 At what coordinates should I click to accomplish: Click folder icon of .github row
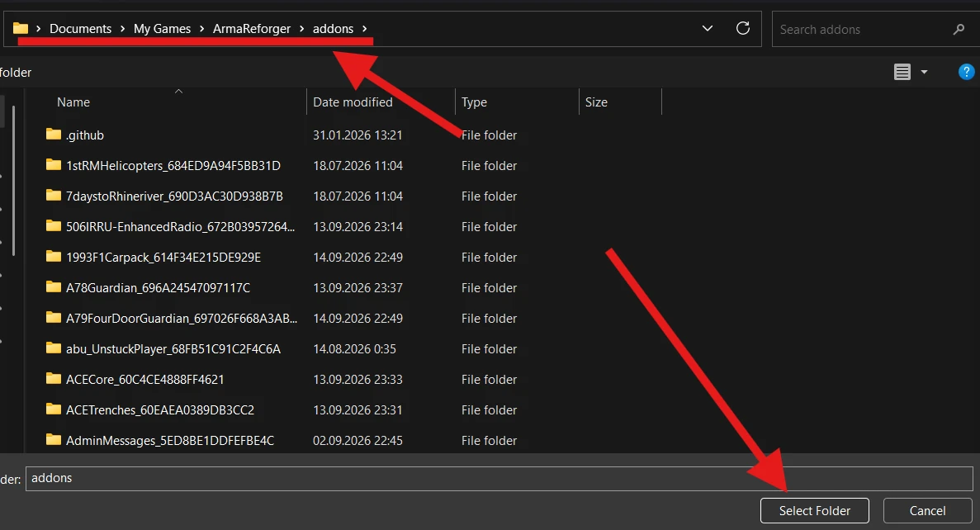coord(53,135)
